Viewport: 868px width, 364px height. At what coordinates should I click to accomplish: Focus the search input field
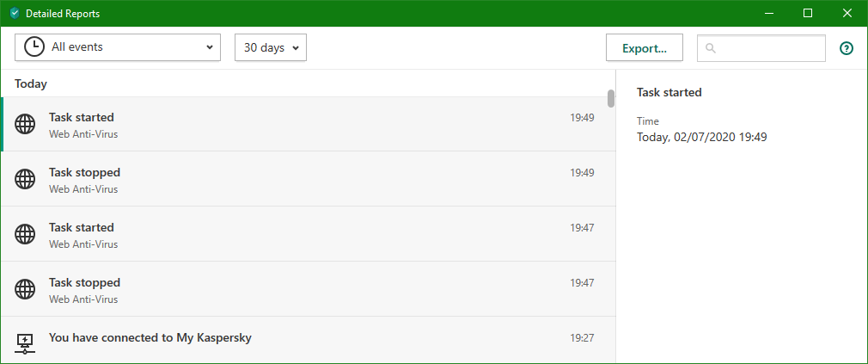tap(769, 48)
